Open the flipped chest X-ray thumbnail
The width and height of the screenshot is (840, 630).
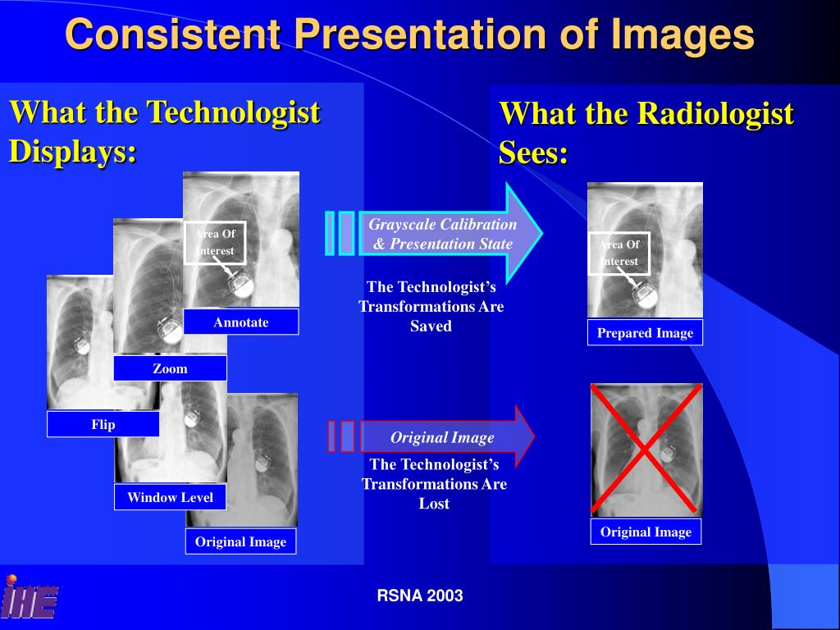tap(80, 342)
